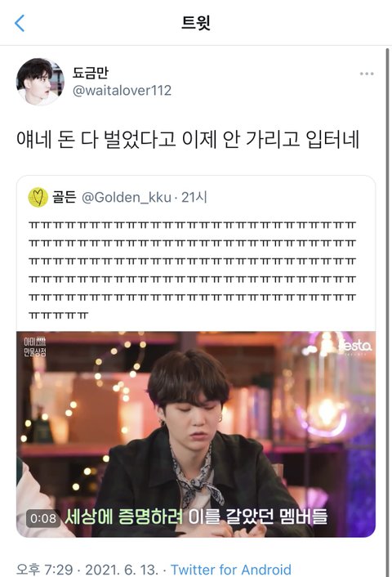Screen dimensions: 392x577
Task: Tap the video subtitle caption text
Action: tap(196, 517)
